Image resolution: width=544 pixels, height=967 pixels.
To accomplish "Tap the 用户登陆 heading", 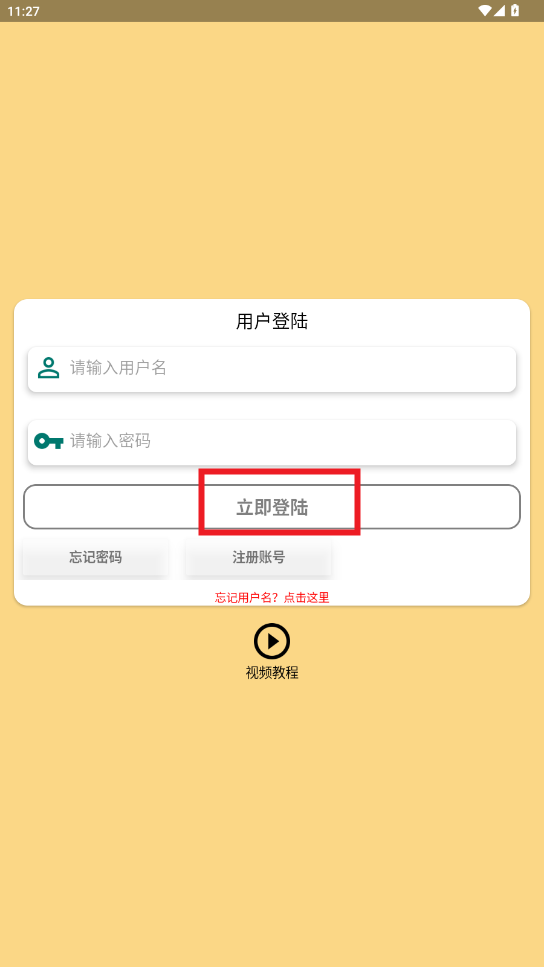I will point(272,321).
